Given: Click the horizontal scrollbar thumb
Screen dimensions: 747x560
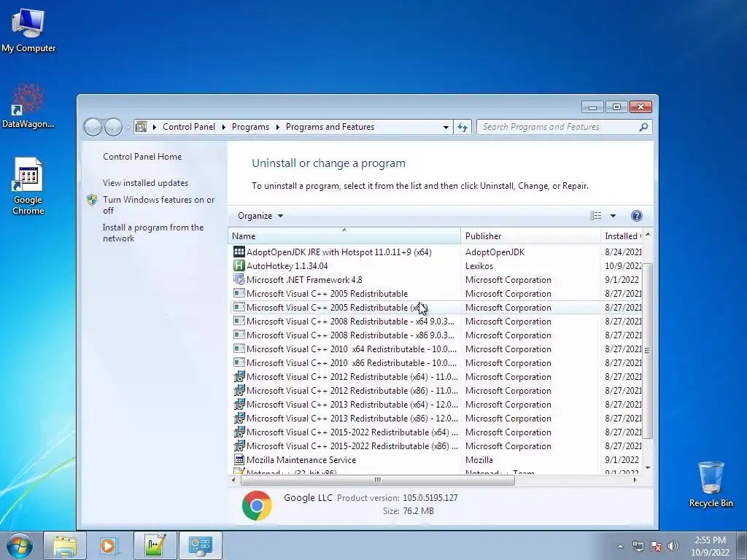Looking at the screenshot, I should 377,480.
